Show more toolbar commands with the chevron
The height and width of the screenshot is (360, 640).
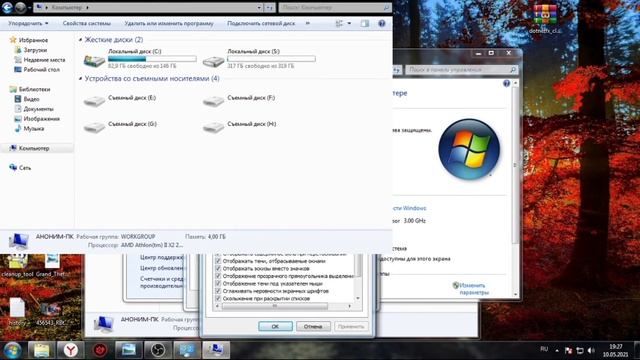point(307,24)
